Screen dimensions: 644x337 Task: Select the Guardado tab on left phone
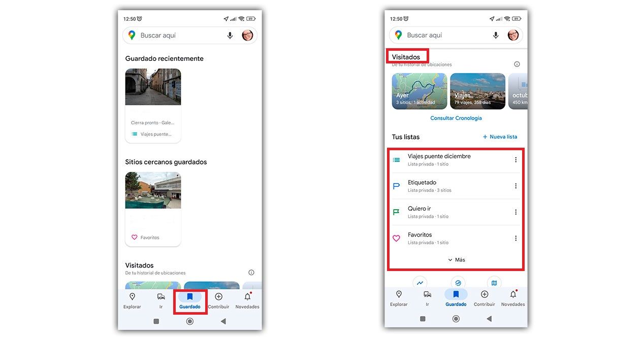coord(190,301)
